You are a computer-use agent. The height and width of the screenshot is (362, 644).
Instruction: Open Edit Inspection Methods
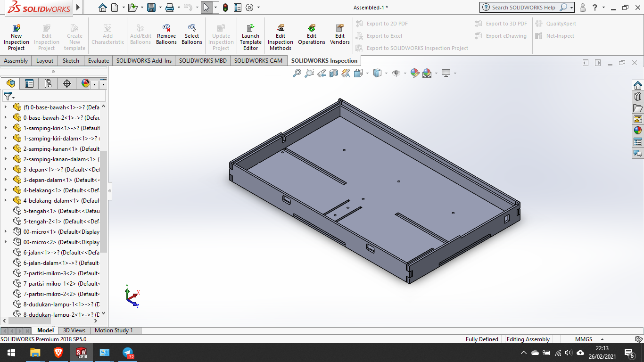pos(281,37)
